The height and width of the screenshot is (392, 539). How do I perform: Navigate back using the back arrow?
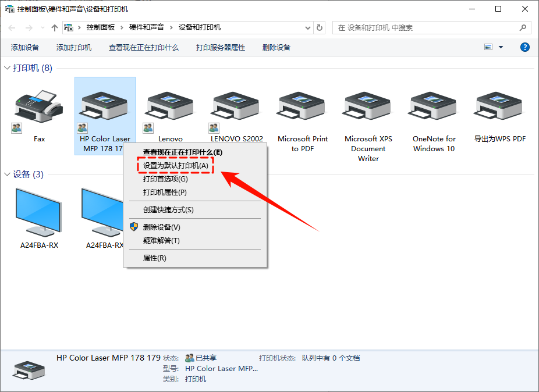pos(12,27)
